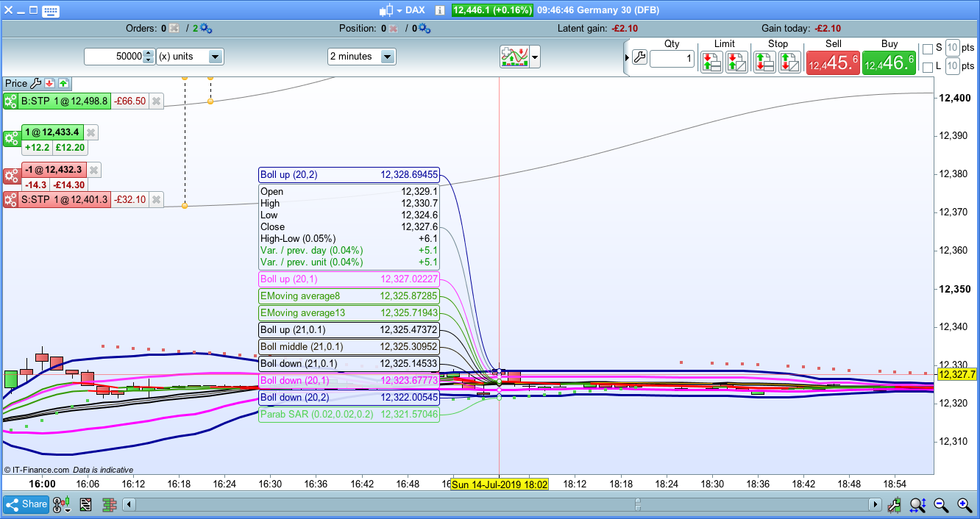Close the 1@12,433.4 long position

[90, 133]
